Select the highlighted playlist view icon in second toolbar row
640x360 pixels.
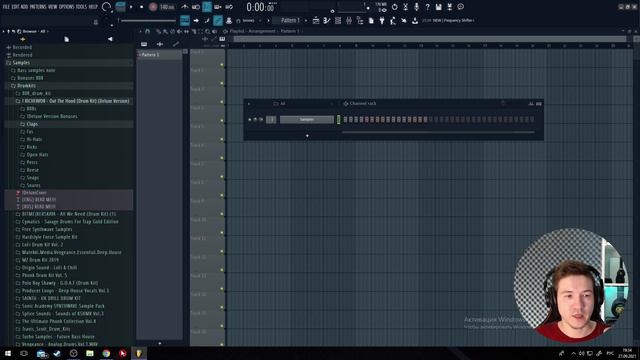pyautogui.click(x=185, y=20)
